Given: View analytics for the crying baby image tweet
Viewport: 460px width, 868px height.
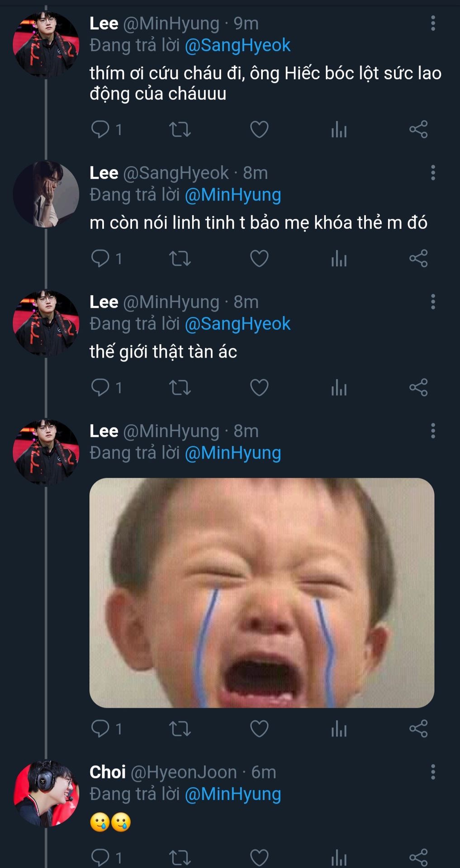Looking at the screenshot, I should point(339,729).
